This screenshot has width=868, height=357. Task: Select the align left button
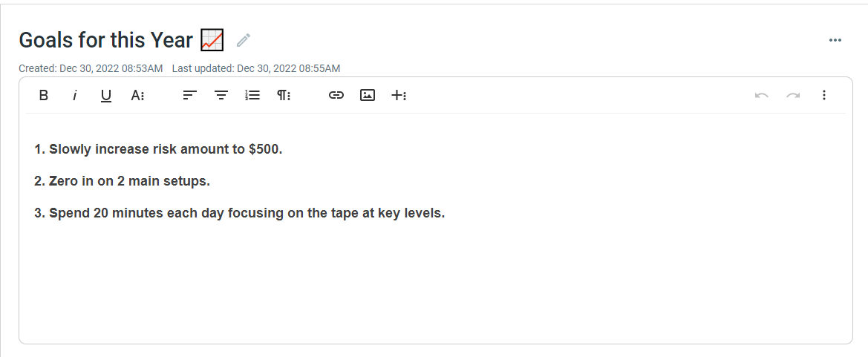click(x=190, y=95)
